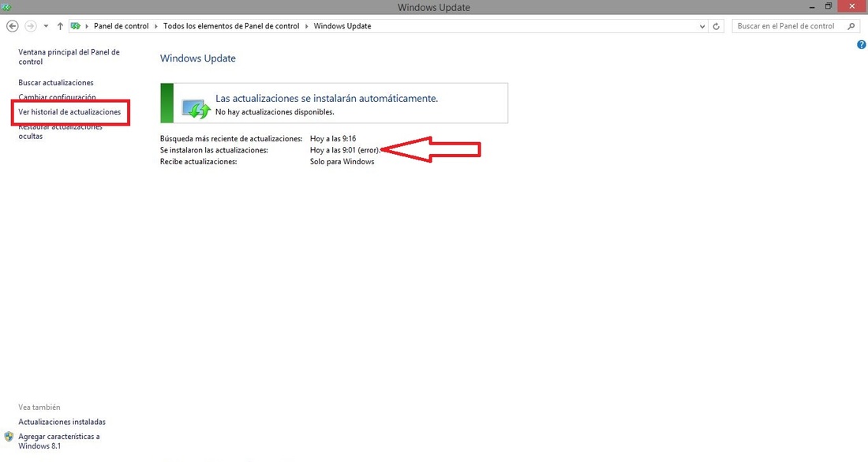Expand the chevron after 'Panel de control' breadcrumb
The width and height of the screenshot is (868, 462).
coord(155,26)
